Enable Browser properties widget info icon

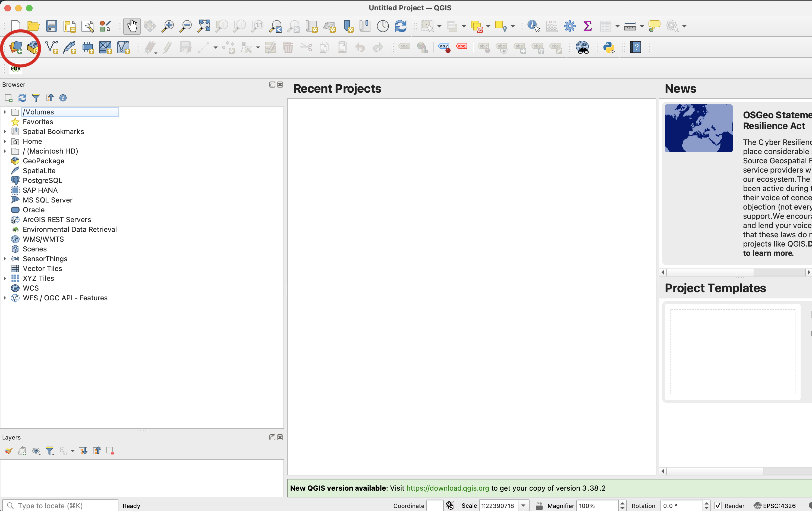[63, 98]
